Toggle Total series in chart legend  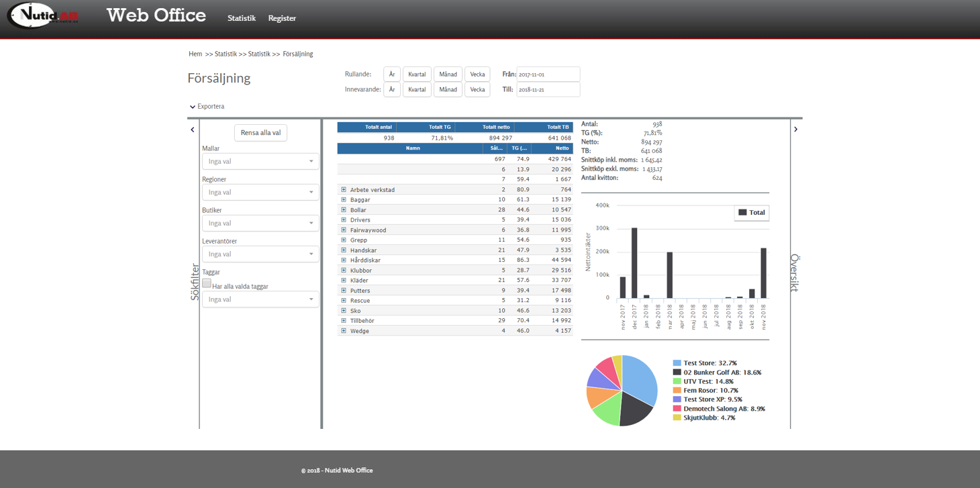pos(752,213)
